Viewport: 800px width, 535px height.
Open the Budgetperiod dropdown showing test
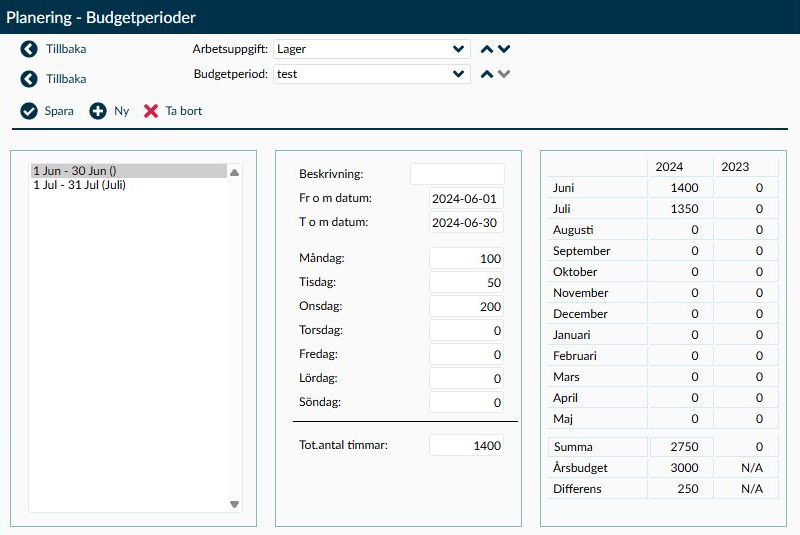(x=372, y=74)
